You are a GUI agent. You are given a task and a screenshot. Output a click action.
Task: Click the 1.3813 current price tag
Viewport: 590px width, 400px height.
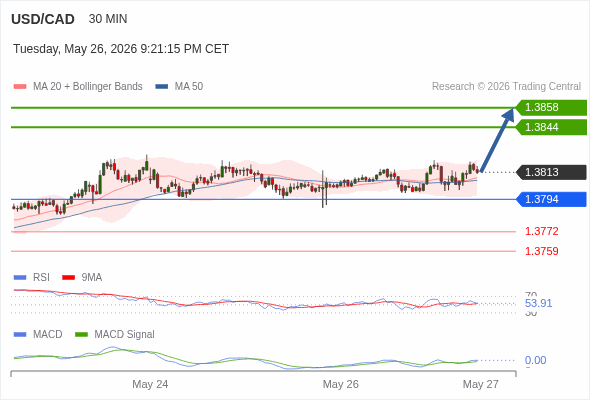coord(551,172)
